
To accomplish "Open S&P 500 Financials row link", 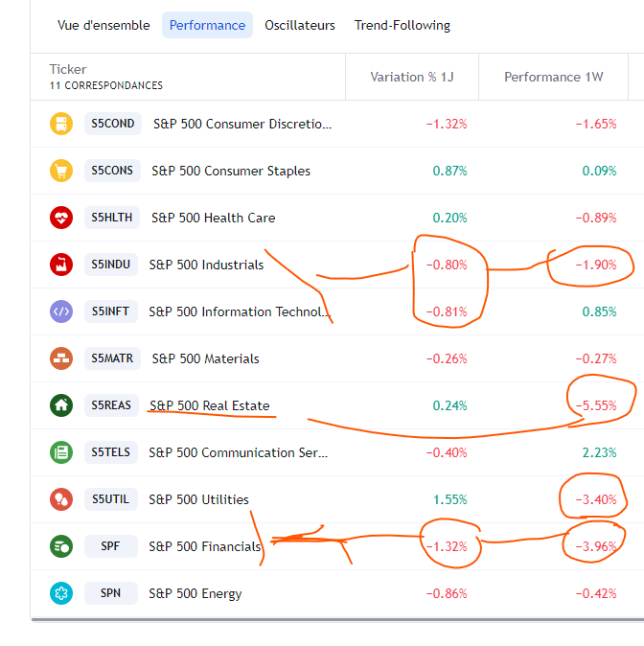I will pos(205,546).
